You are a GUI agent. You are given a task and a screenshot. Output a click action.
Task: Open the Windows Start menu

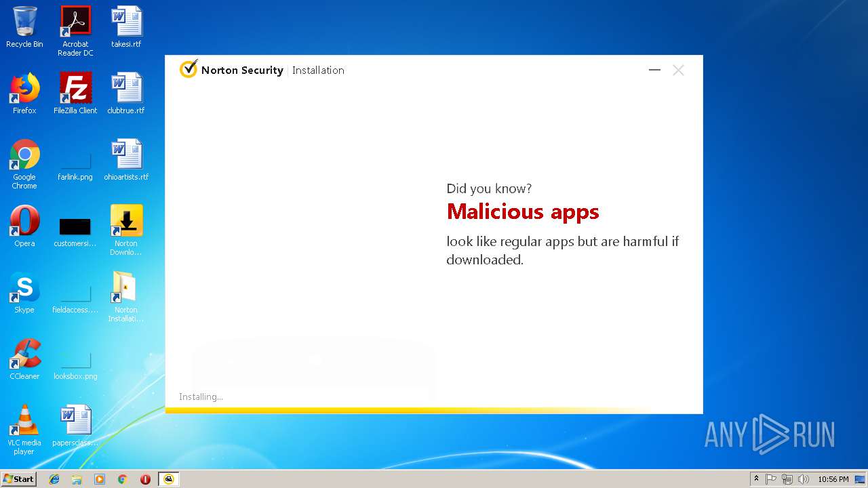(18, 479)
